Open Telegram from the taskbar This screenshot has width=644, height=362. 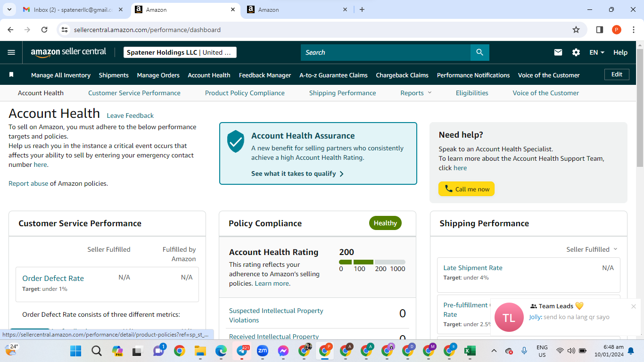tap(241, 351)
